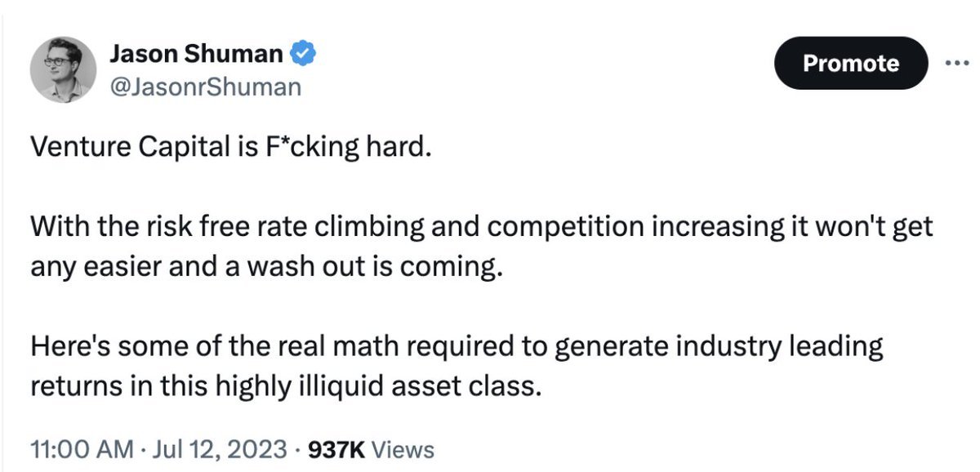Click the @JasonrShuman handle

[x=205, y=87]
